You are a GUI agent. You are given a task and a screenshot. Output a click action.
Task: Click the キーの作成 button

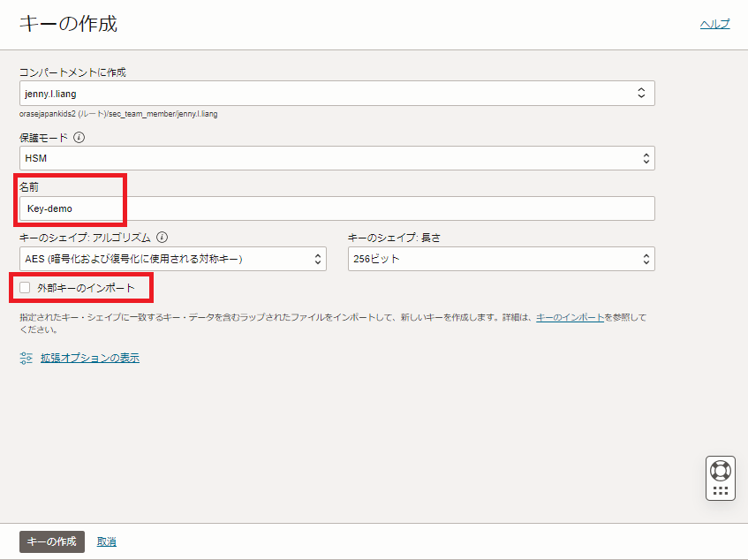(52, 541)
